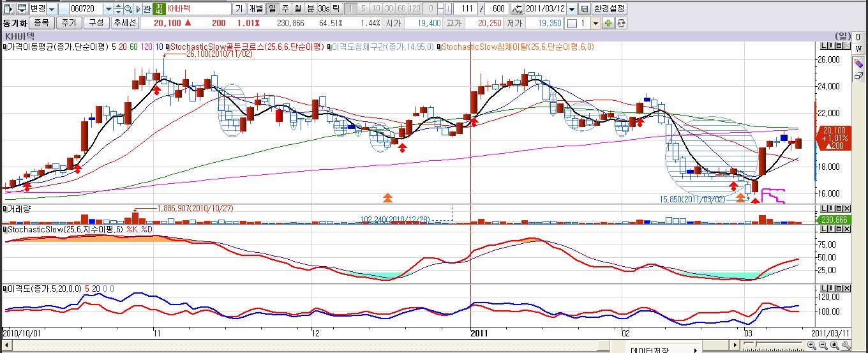
Task: Click the StochasticSlow골든크로스 indicator label
Action: pyautogui.click(x=245, y=47)
